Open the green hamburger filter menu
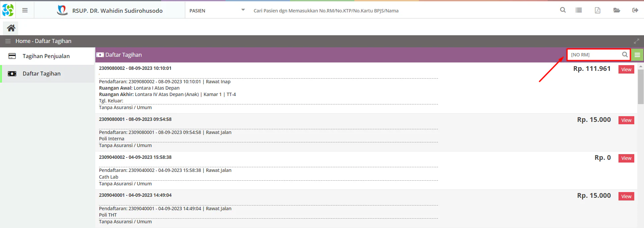This screenshot has height=228, width=644. click(x=637, y=55)
